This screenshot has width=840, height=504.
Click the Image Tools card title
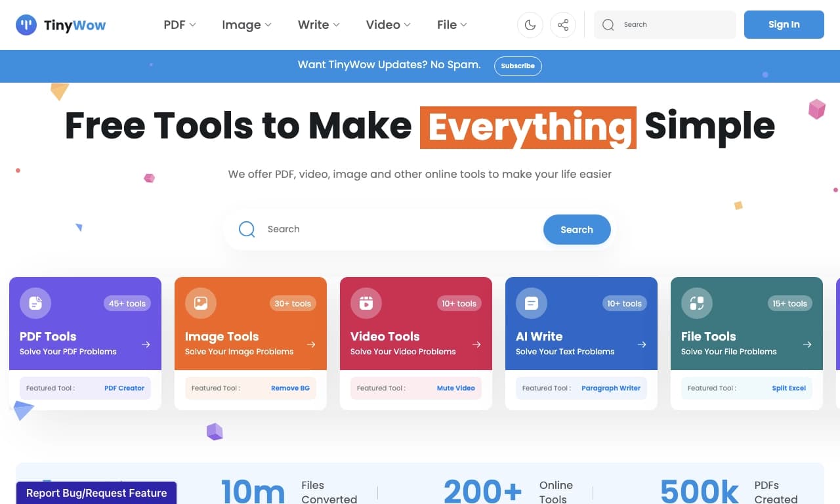[x=222, y=336]
